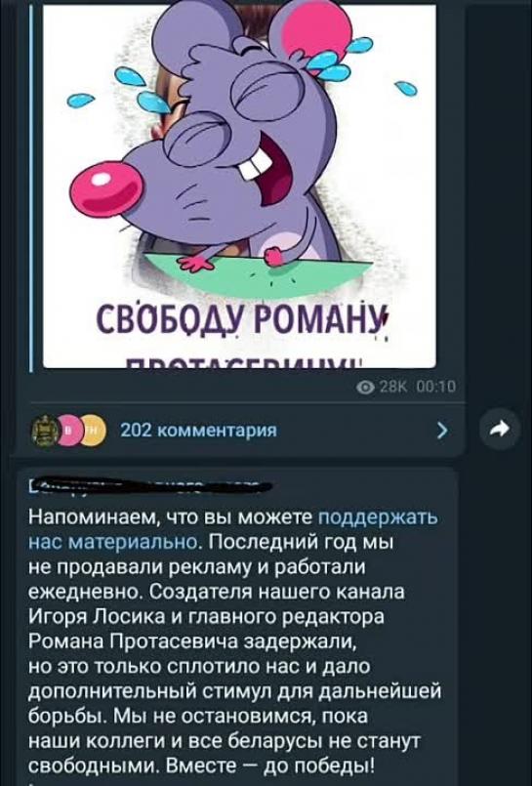
Task: Open the crying mouse image
Action: [239, 186]
